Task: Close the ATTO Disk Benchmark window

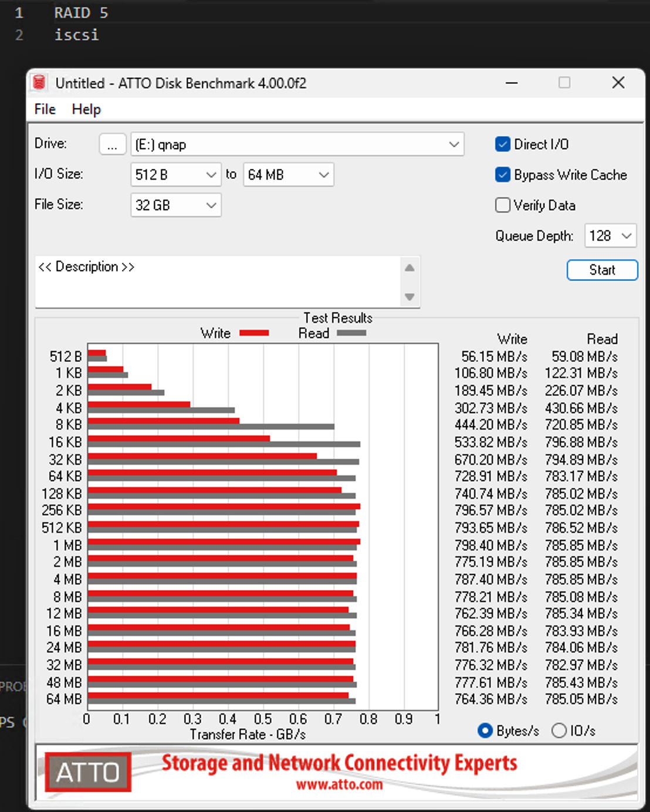Action: tap(618, 83)
